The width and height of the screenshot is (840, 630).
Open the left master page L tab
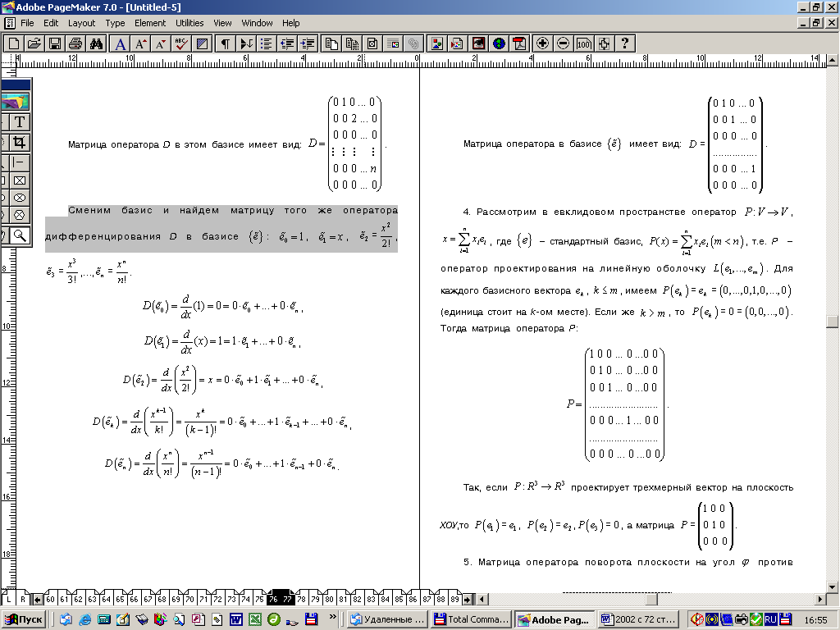point(8,599)
